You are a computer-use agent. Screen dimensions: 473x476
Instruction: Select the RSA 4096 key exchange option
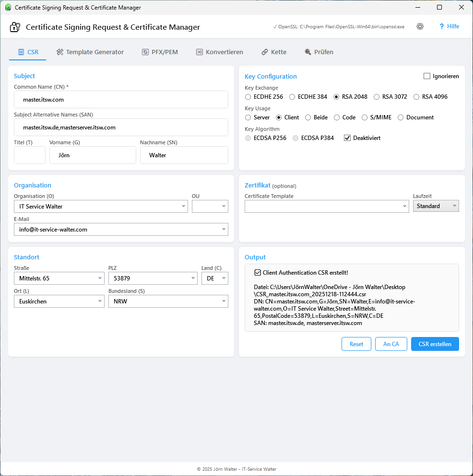416,96
